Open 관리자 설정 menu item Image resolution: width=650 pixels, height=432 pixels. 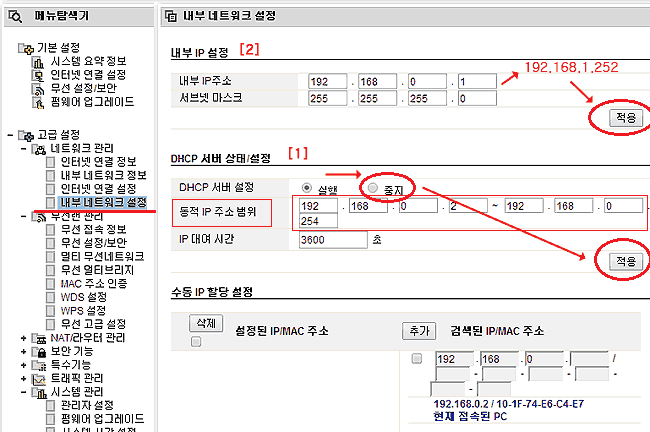[x=87, y=405]
